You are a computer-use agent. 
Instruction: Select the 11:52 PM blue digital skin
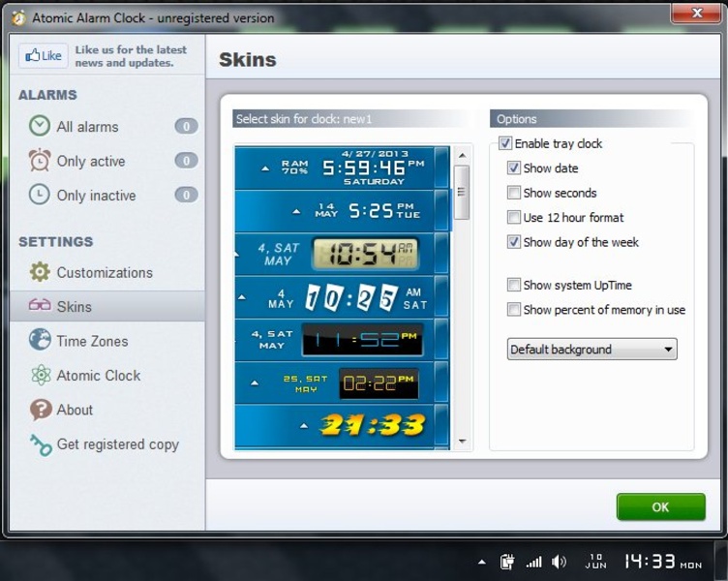tap(342, 340)
